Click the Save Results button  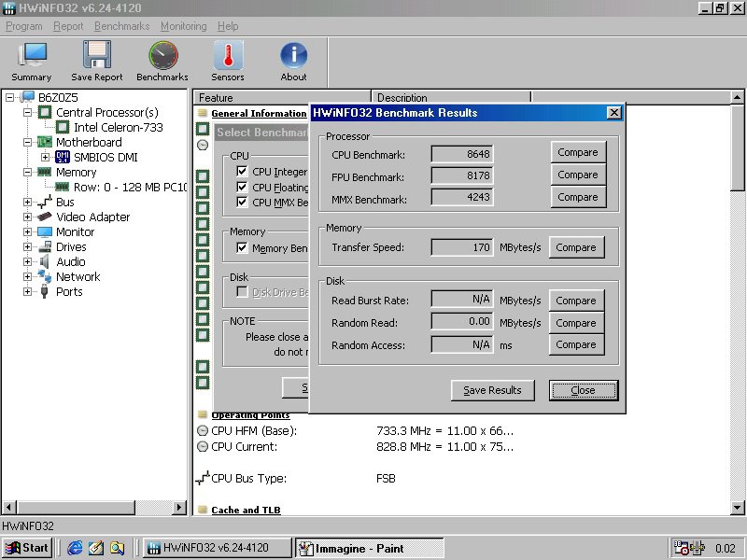click(x=492, y=390)
